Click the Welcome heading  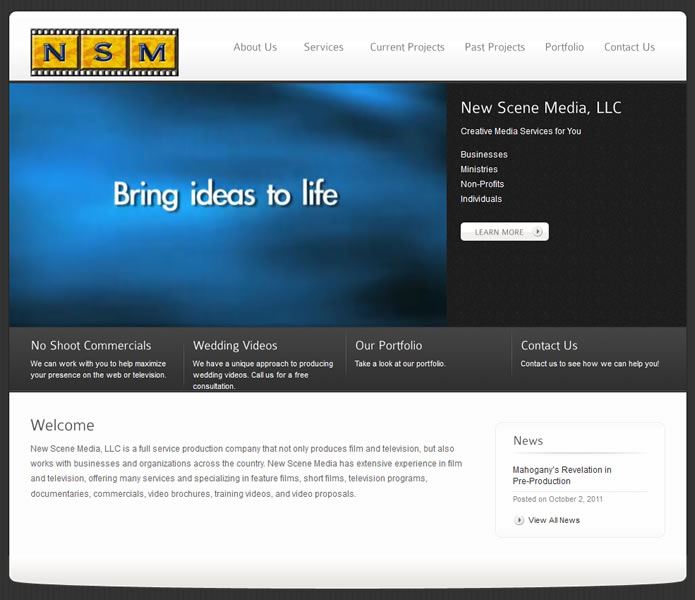tap(62, 425)
